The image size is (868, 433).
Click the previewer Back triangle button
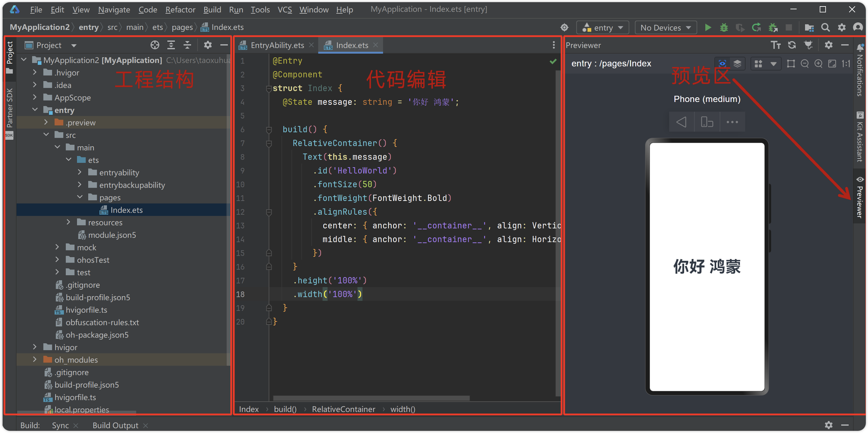(681, 122)
